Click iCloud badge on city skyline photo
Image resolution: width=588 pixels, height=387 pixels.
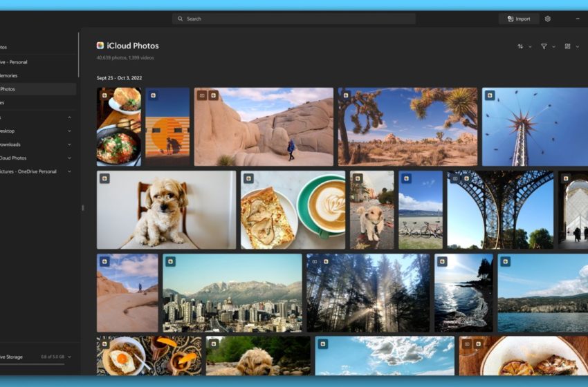pyautogui.click(x=170, y=261)
